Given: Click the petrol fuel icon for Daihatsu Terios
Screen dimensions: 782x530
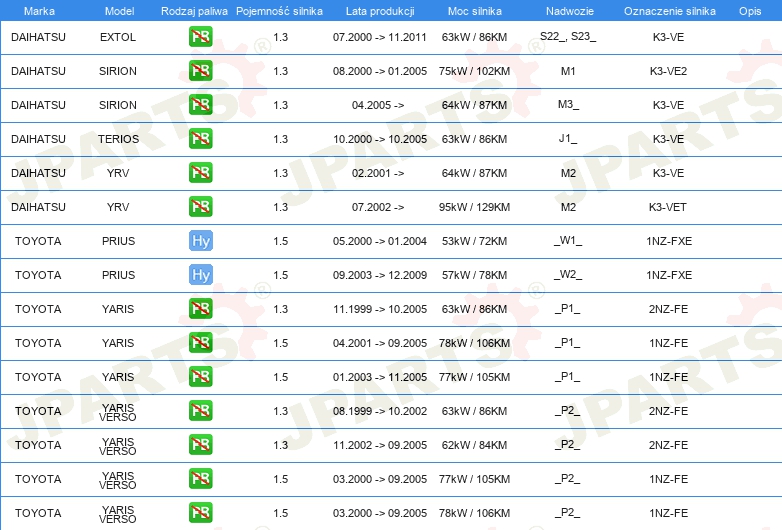Looking at the screenshot, I should 200,139.
